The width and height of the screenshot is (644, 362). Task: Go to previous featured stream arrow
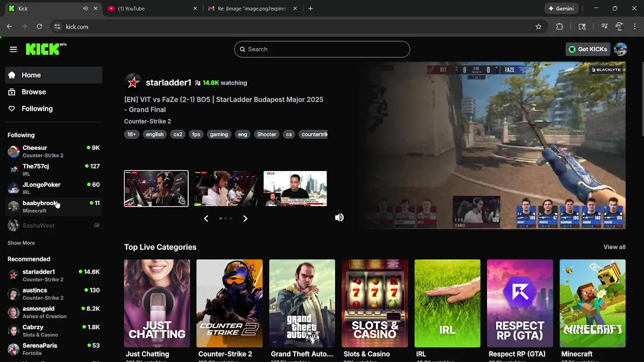206,218
